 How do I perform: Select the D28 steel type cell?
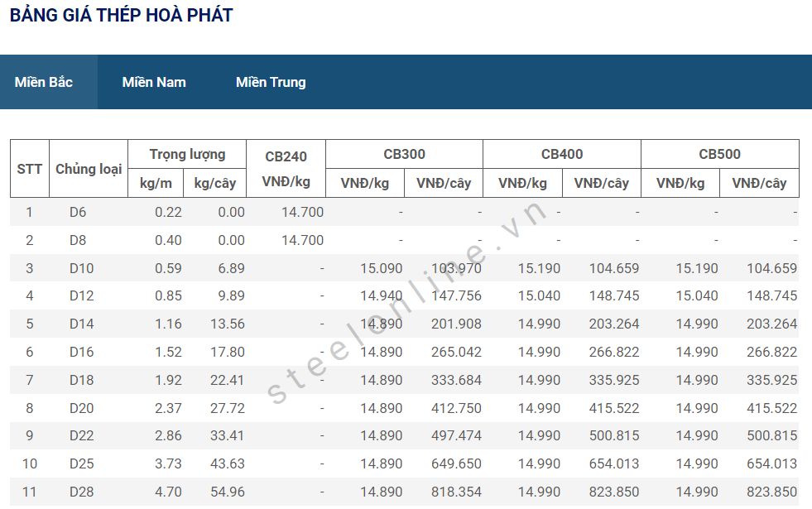point(82,492)
